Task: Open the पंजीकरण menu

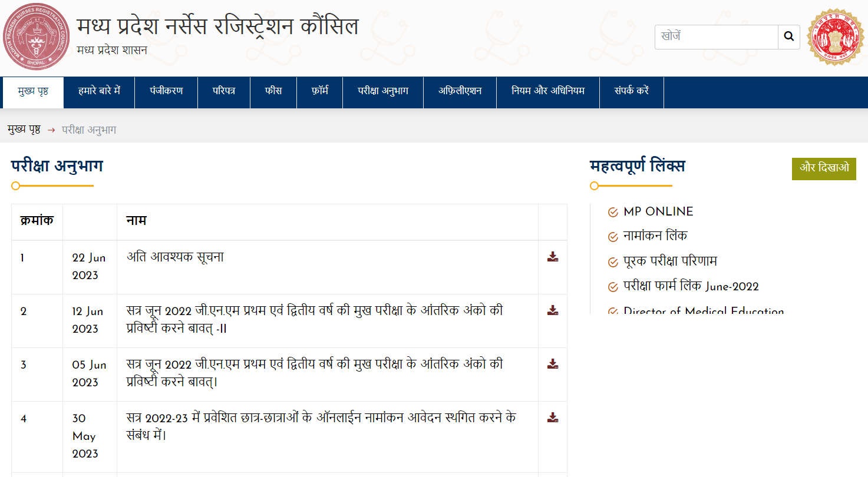Action: [166, 91]
